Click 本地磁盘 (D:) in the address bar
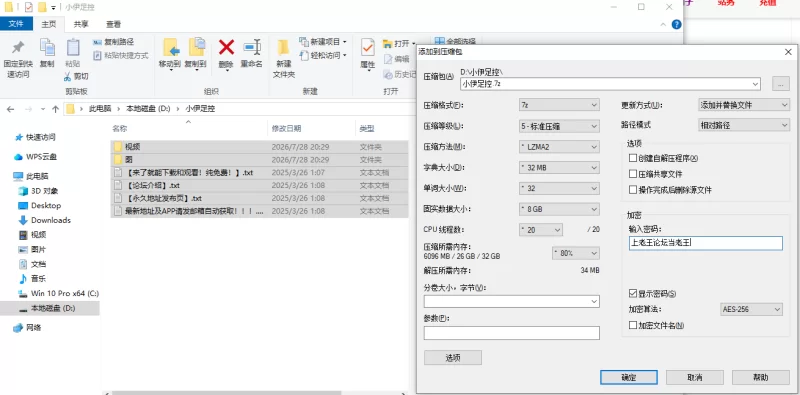The image size is (800, 395). click(x=148, y=109)
